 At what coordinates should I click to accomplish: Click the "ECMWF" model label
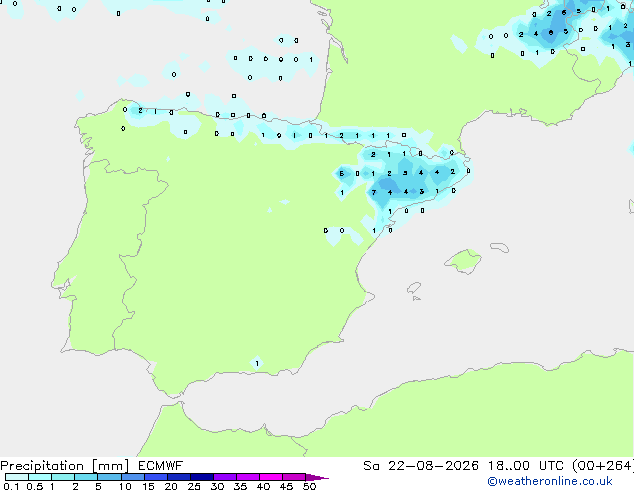coord(161,466)
